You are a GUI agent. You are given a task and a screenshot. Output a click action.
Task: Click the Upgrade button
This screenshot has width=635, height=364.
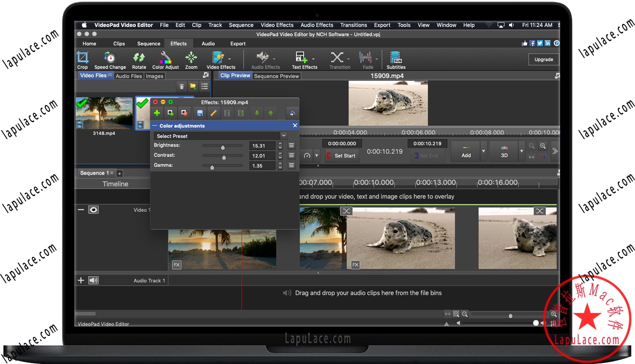pyautogui.click(x=543, y=59)
